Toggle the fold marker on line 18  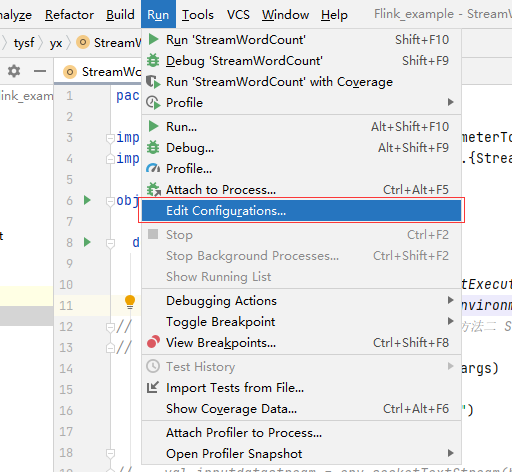[x=110, y=453]
